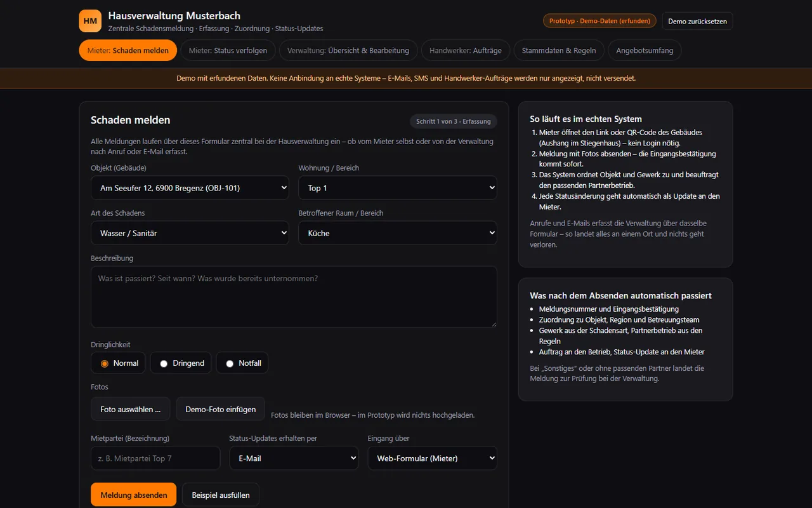Switch to Stammdaten & Regeln tab
The image size is (812, 508).
559,50
